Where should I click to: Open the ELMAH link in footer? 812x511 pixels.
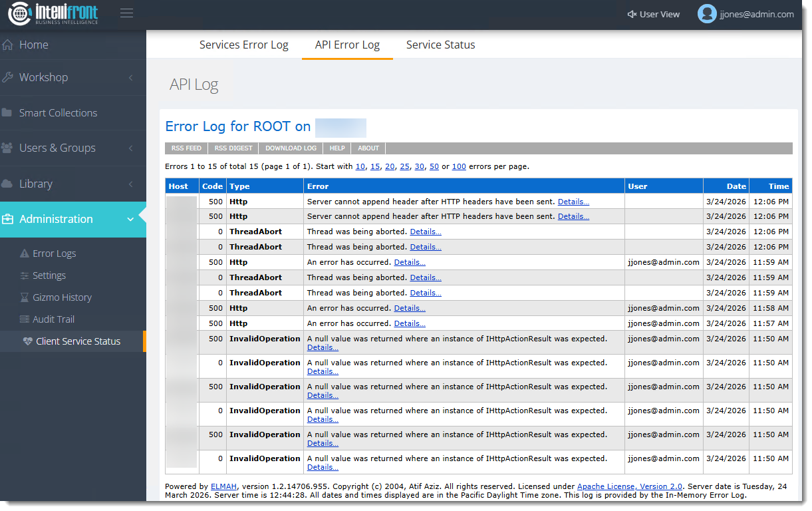click(223, 486)
